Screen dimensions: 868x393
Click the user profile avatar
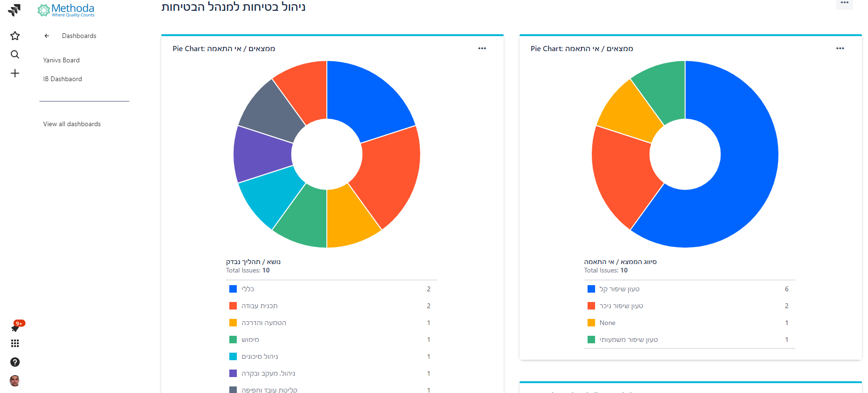pos(15,380)
